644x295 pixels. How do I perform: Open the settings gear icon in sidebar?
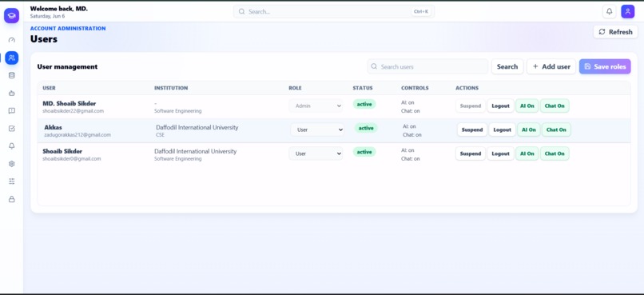point(11,164)
